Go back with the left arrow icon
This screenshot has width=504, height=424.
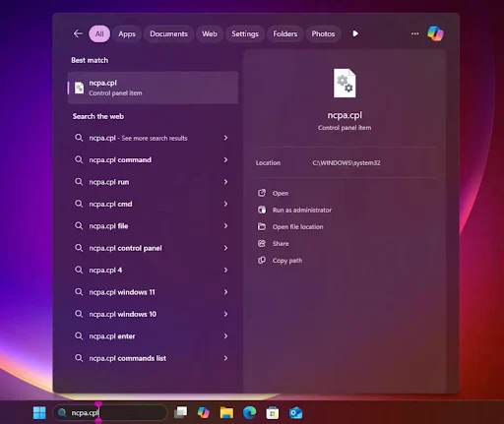click(78, 33)
